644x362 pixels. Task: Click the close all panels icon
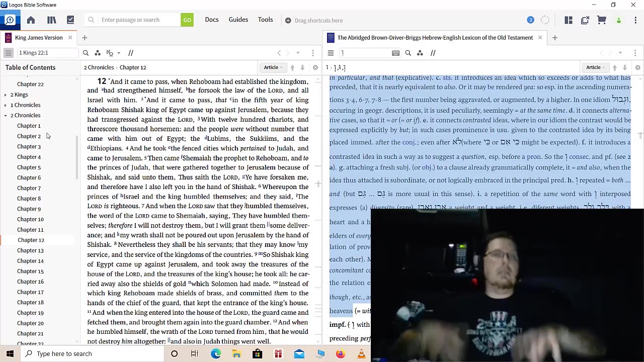[585, 20]
